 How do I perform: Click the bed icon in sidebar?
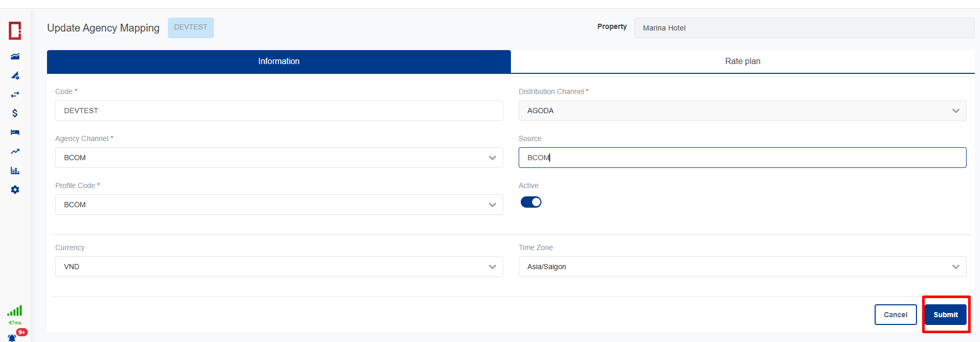(x=15, y=132)
